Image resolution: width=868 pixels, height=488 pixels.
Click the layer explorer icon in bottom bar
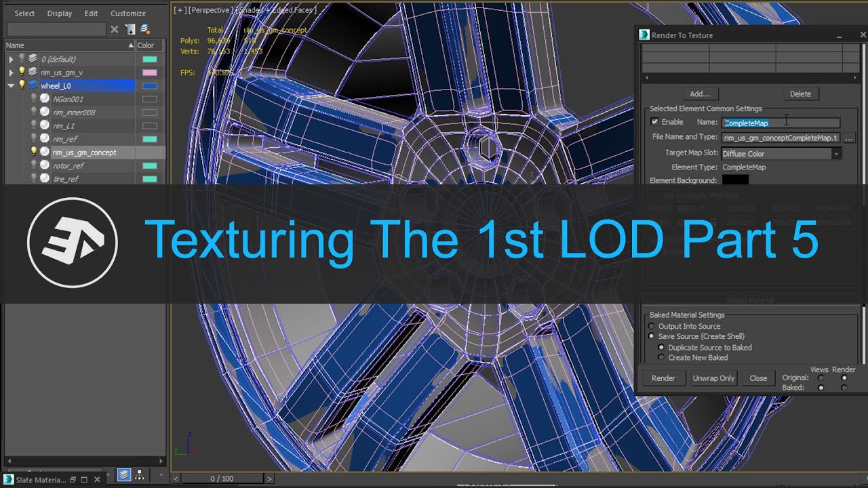point(123,475)
